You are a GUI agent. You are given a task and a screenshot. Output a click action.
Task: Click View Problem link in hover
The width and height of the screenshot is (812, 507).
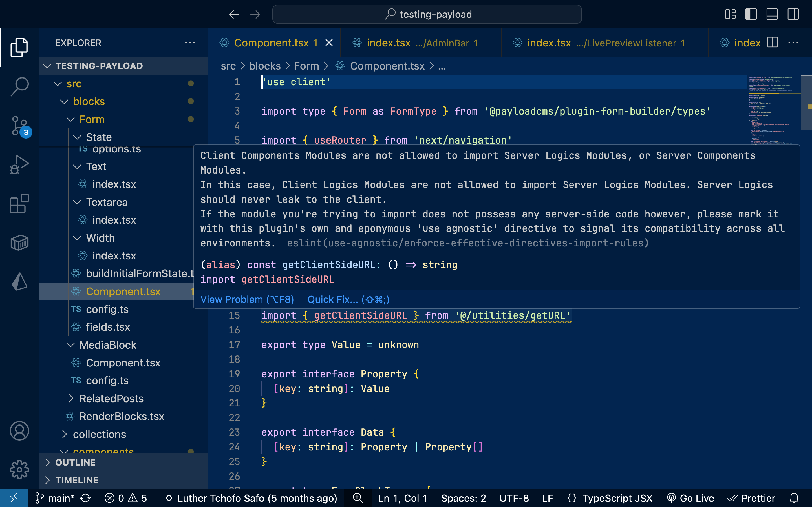pos(247,299)
